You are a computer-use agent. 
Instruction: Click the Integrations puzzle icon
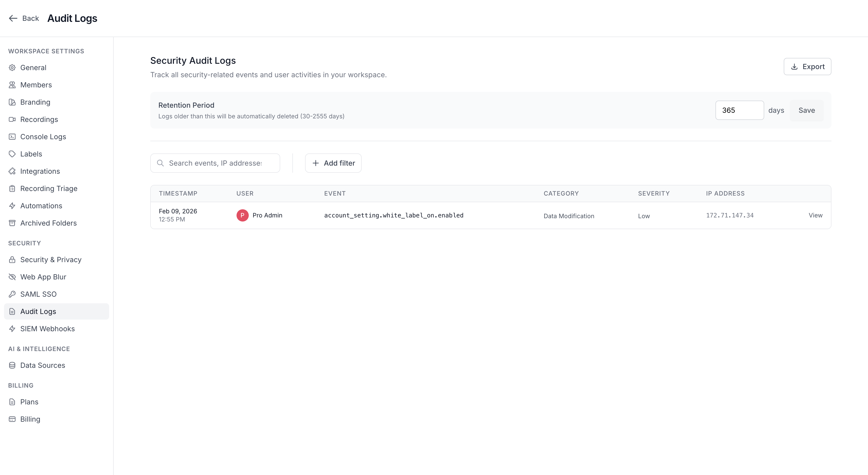(12, 171)
